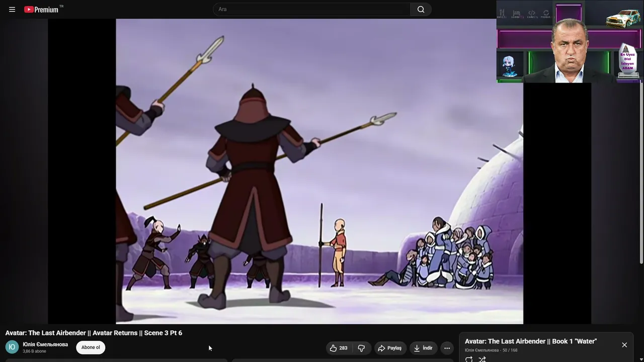Go to YouTube Premium home via logo
The image size is (644, 362).
click(41, 10)
